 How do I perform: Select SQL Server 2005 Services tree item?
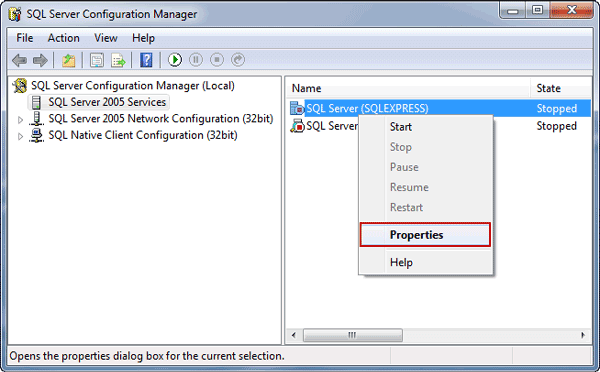107,102
